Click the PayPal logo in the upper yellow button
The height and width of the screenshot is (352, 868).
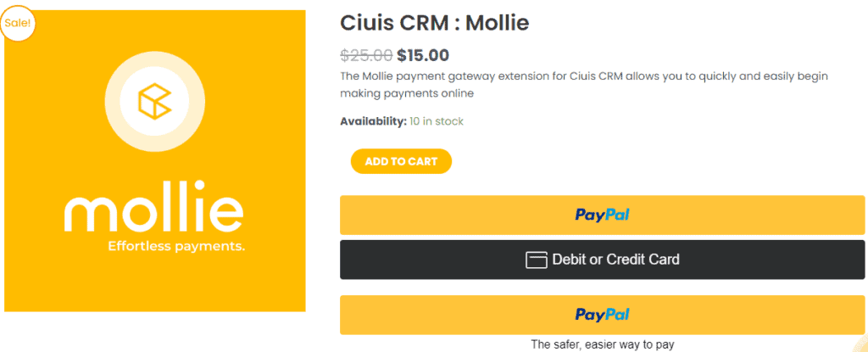[603, 215]
